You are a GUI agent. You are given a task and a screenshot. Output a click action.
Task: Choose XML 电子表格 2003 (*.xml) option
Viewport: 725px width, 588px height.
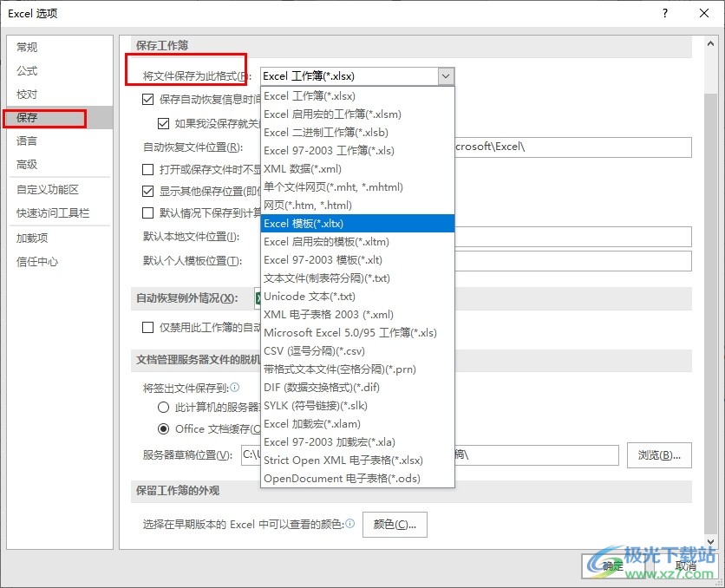357,314
